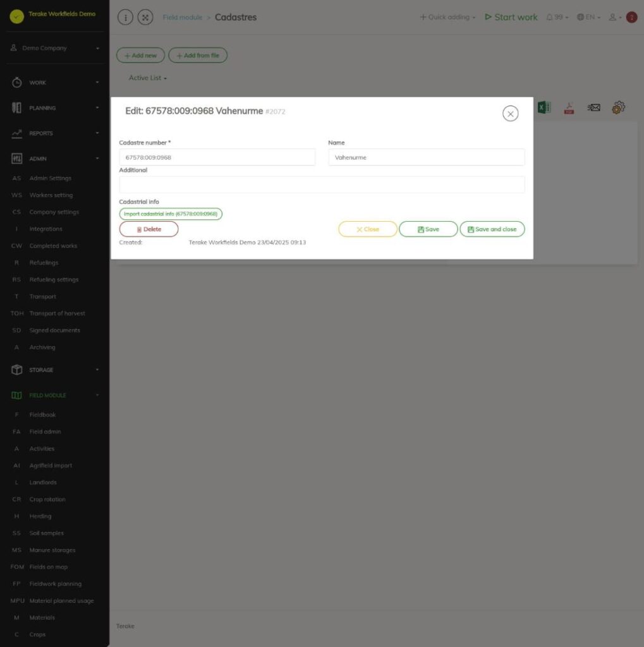Click the red user avatar icon

[631, 17]
